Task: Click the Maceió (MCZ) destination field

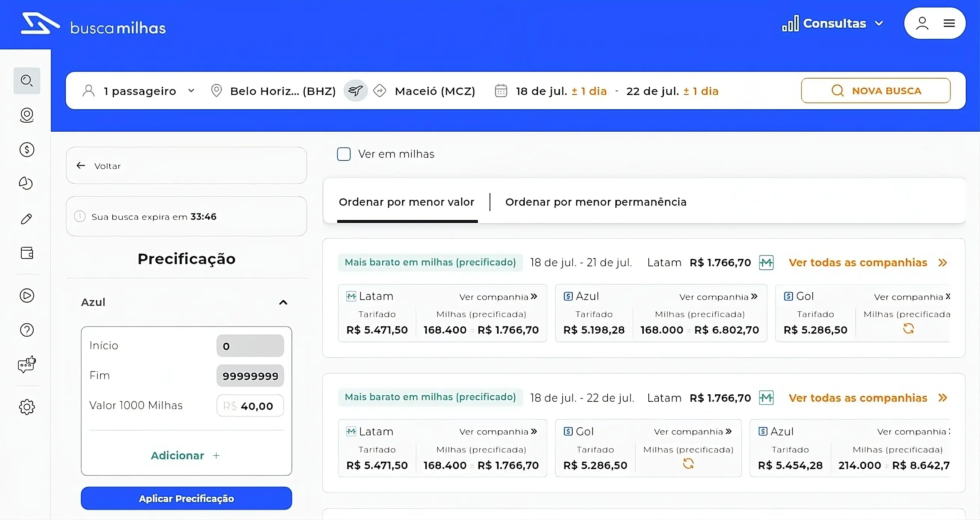Action: [435, 91]
